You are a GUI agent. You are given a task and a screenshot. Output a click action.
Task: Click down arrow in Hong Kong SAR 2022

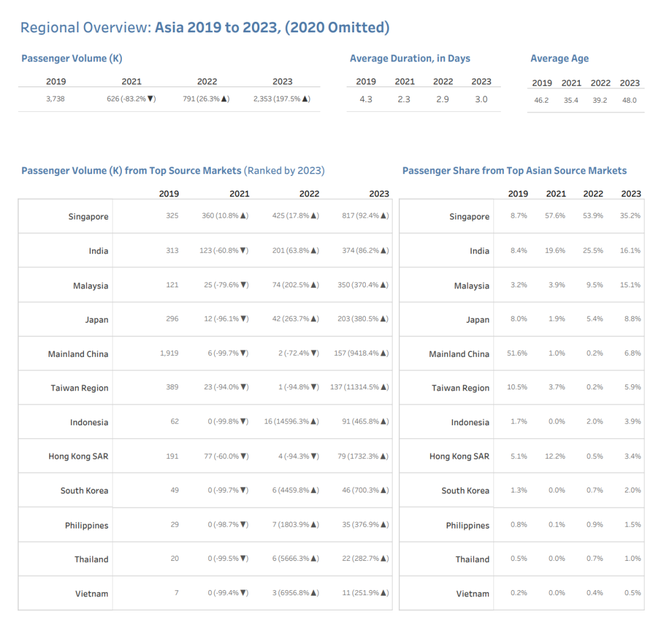coord(314,456)
